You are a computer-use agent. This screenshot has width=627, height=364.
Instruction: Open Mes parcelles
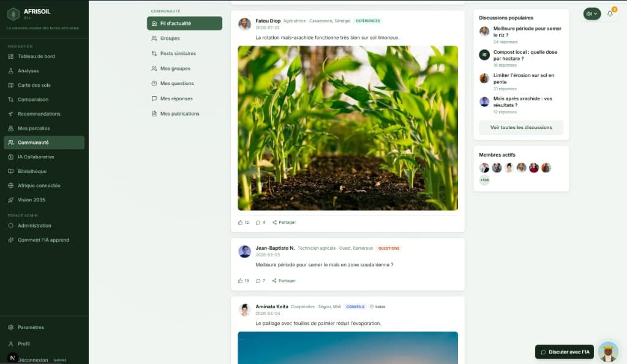[x=44, y=128]
